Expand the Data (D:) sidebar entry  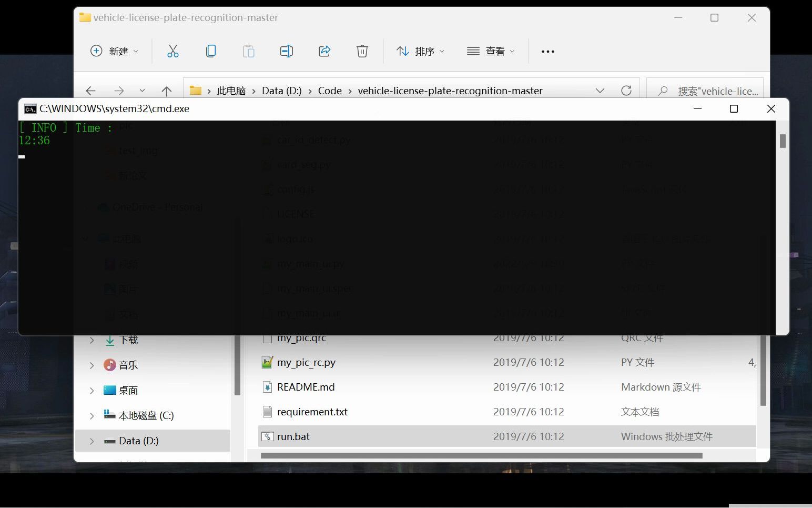[x=92, y=441]
